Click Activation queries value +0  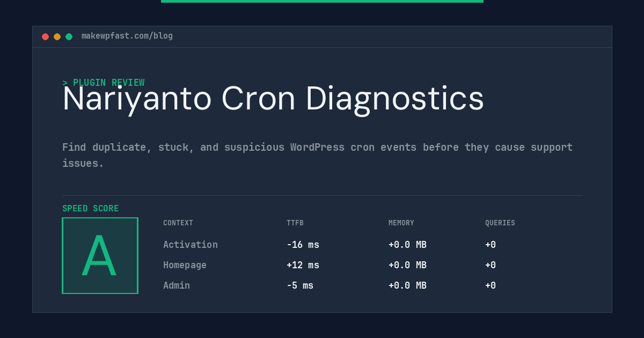(x=491, y=245)
